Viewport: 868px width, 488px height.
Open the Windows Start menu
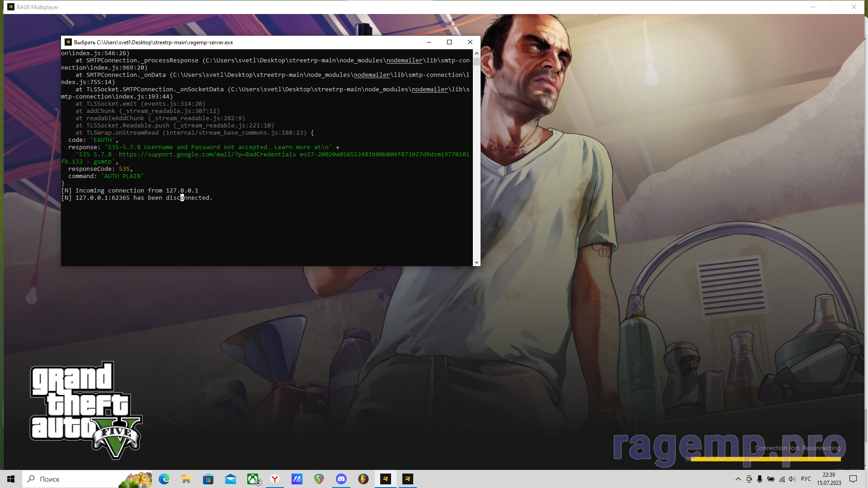tap(11, 479)
